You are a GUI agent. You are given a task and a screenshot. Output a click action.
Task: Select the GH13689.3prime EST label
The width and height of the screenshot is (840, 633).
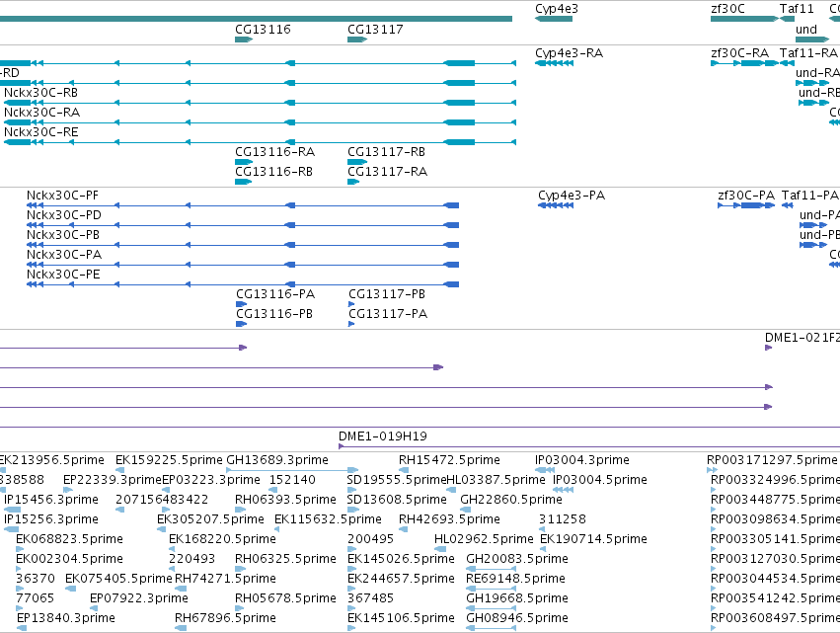click(277, 460)
